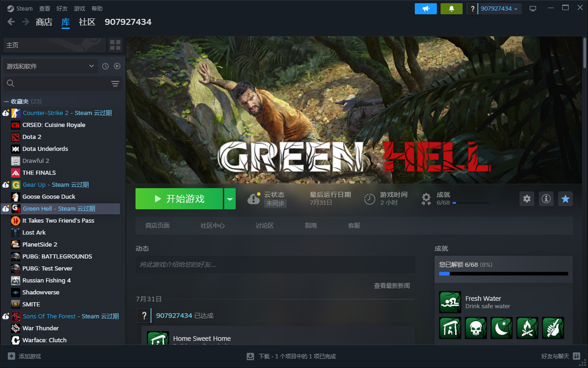Open the 商店页面 link
588x368 pixels.
pos(157,225)
